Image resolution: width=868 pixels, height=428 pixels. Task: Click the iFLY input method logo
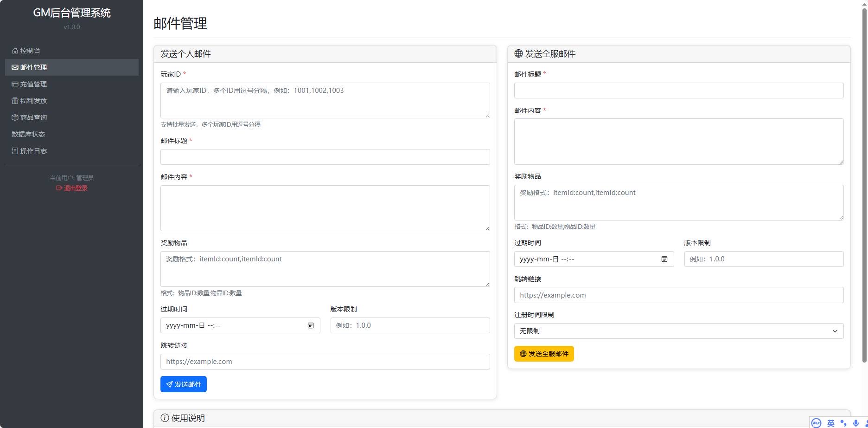tap(817, 423)
